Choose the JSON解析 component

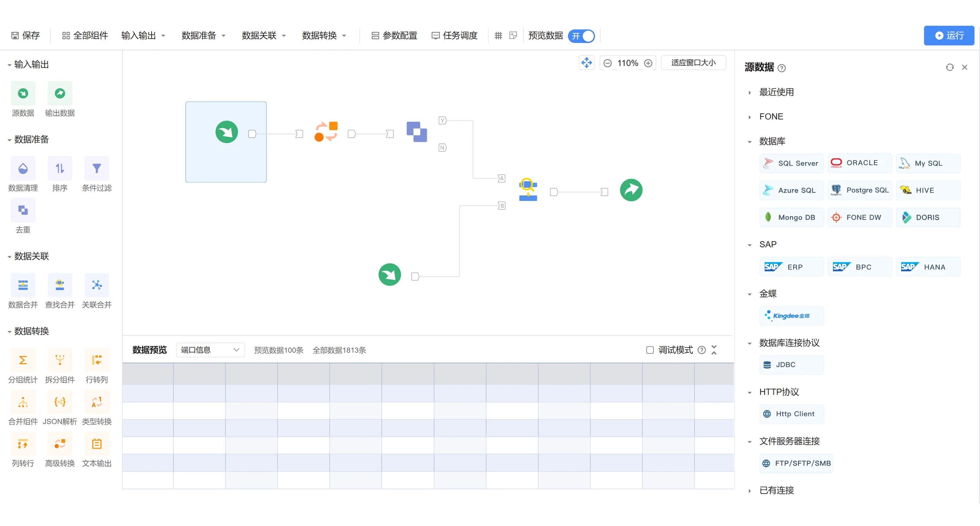coord(60,402)
